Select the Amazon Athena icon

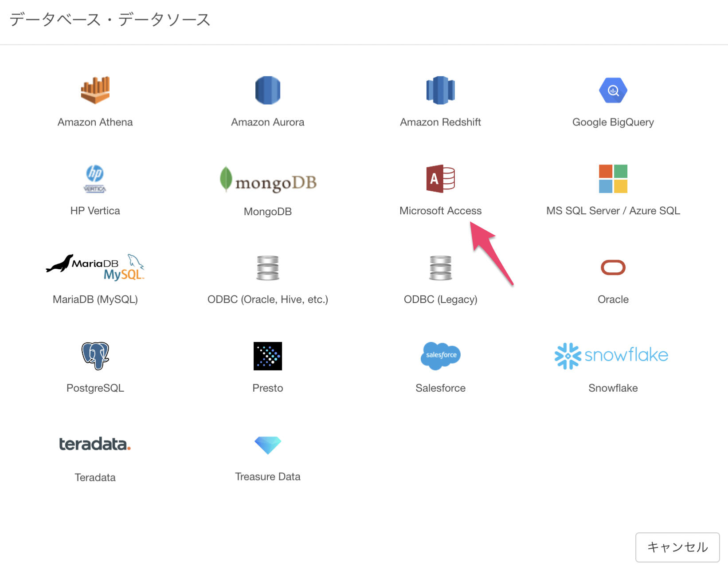[x=95, y=90]
